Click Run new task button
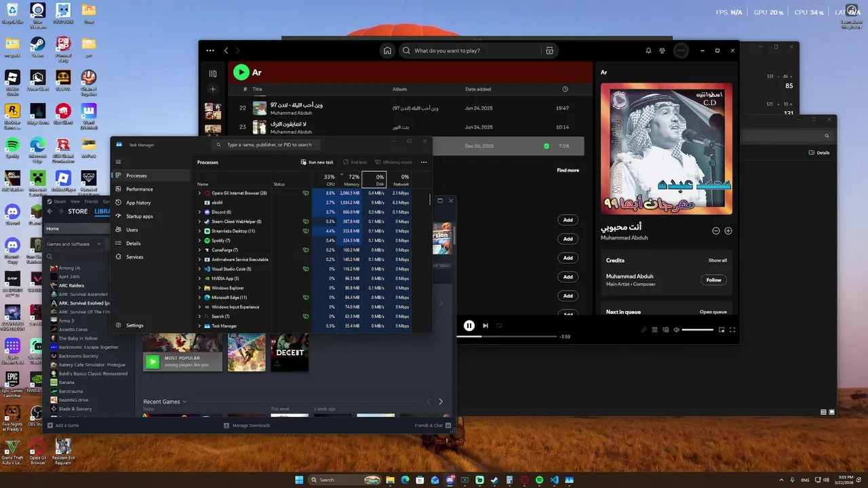This screenshot has height=488, width=868. [317, 162]
